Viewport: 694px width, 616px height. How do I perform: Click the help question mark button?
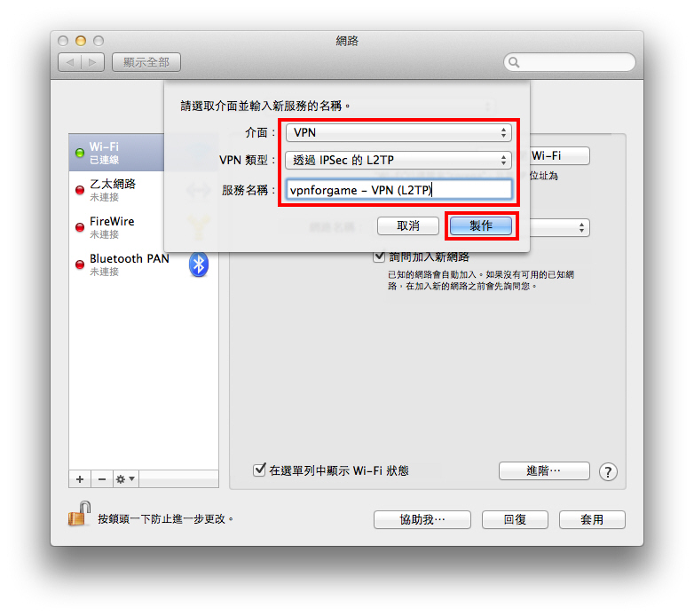608,471
